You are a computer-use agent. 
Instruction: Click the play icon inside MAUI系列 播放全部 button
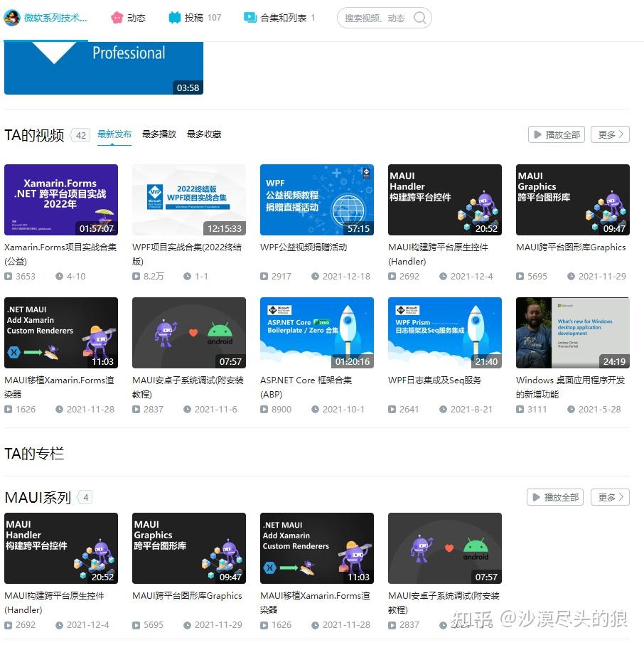pyautogui.click(x=537, y=497)
